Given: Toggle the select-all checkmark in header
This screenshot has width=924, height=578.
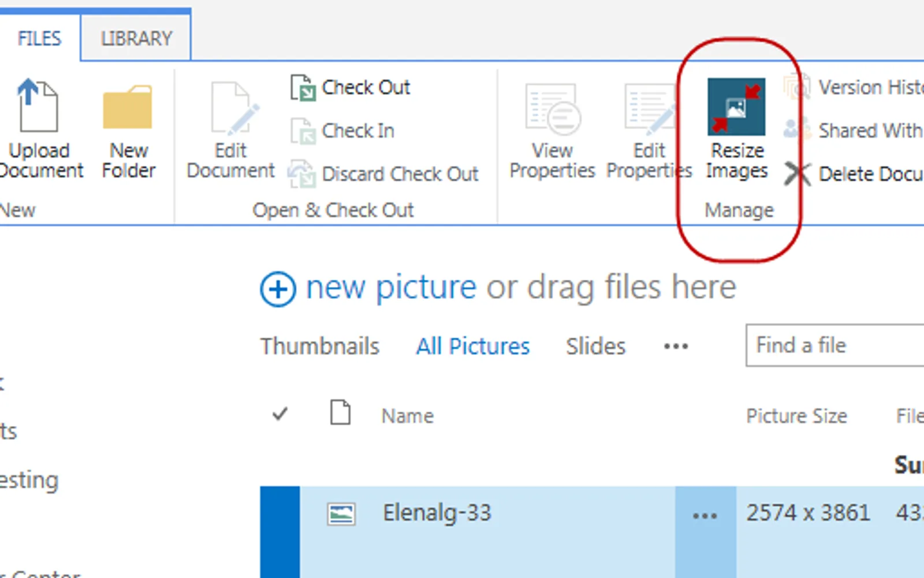Looking at the screenshot, I should click(x=280, y=414).
